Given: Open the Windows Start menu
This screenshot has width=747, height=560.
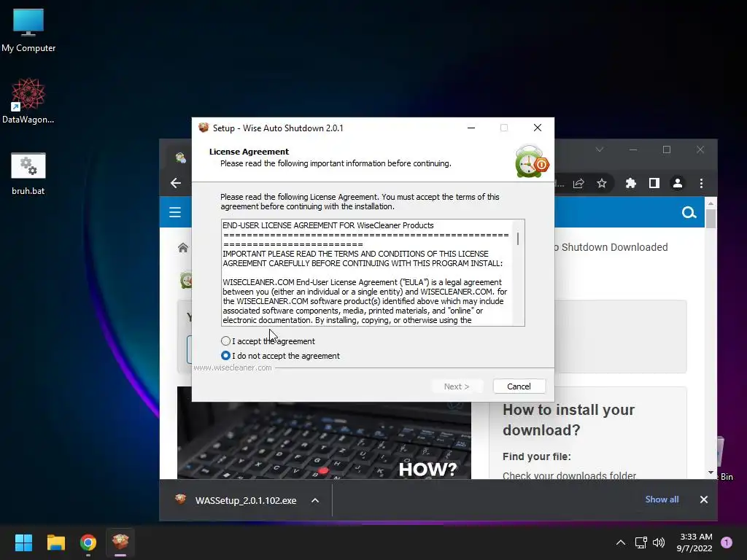Looking at the screenshot, I should [23, 542].
